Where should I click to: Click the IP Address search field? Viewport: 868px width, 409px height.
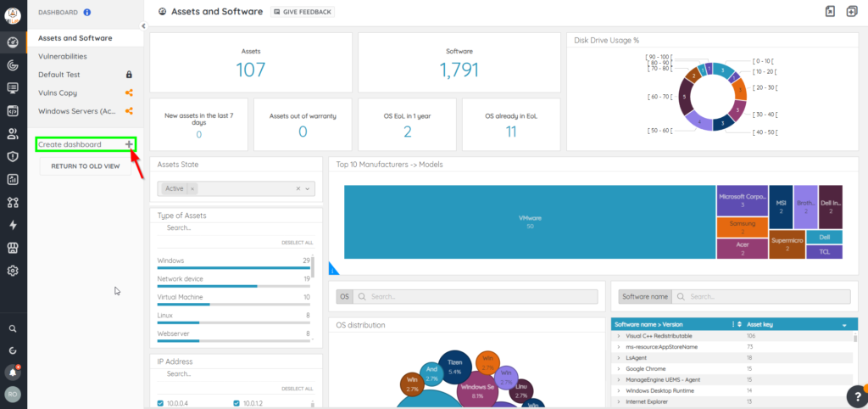coord(236,373)
